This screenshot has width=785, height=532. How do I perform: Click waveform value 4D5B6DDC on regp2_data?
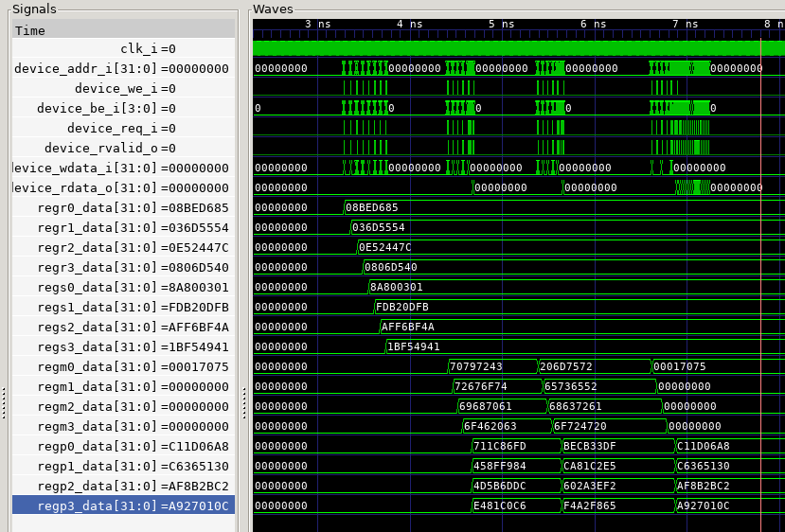click(500, 486)
